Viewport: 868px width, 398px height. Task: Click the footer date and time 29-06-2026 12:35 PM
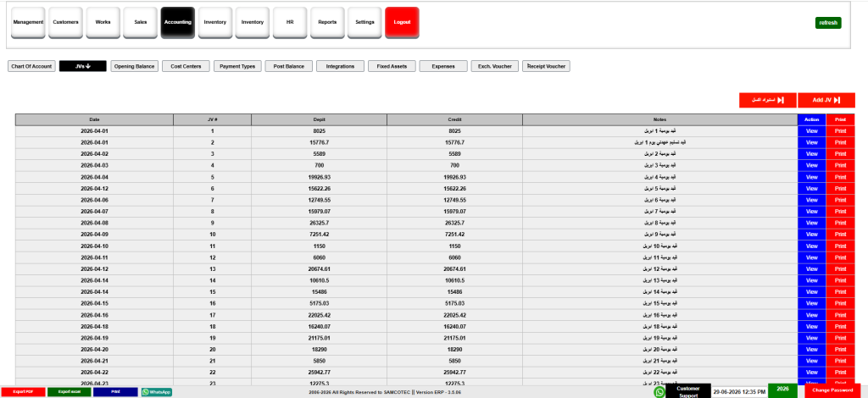[738, 391]
